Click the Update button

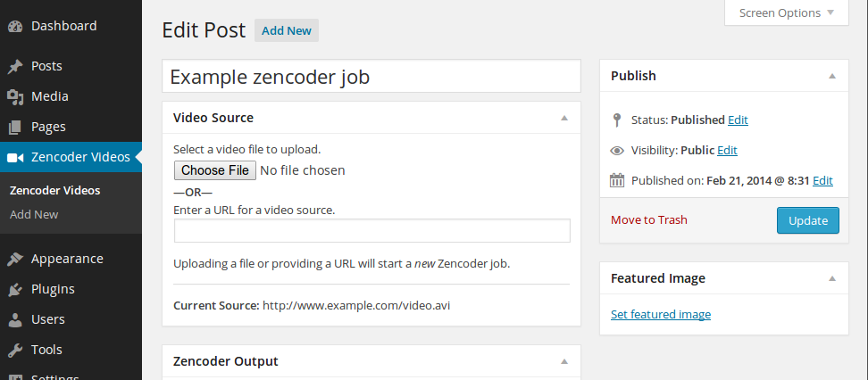(x=807, y=220)
